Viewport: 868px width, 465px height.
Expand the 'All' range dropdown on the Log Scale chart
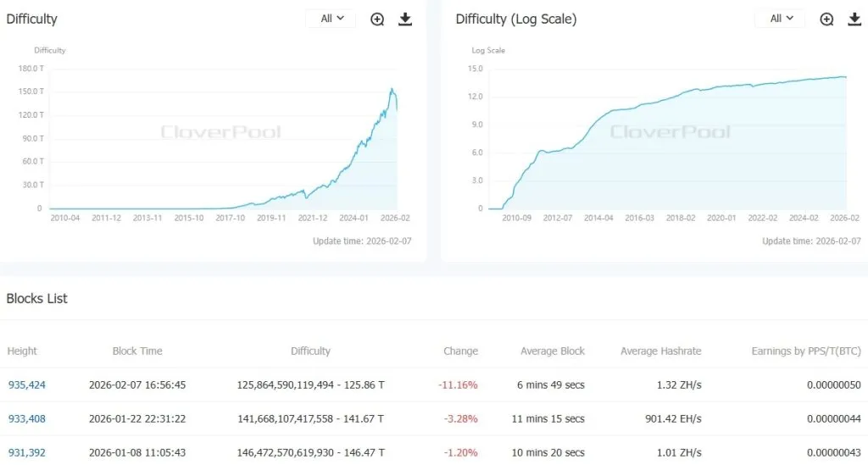tap(781, 19)
